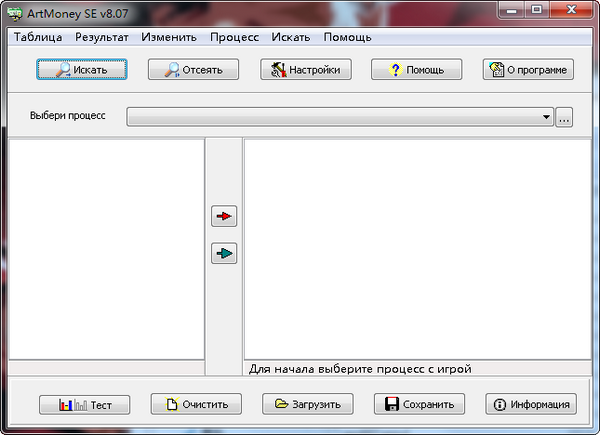Click the Искать search button

click(x=82, y=69)
